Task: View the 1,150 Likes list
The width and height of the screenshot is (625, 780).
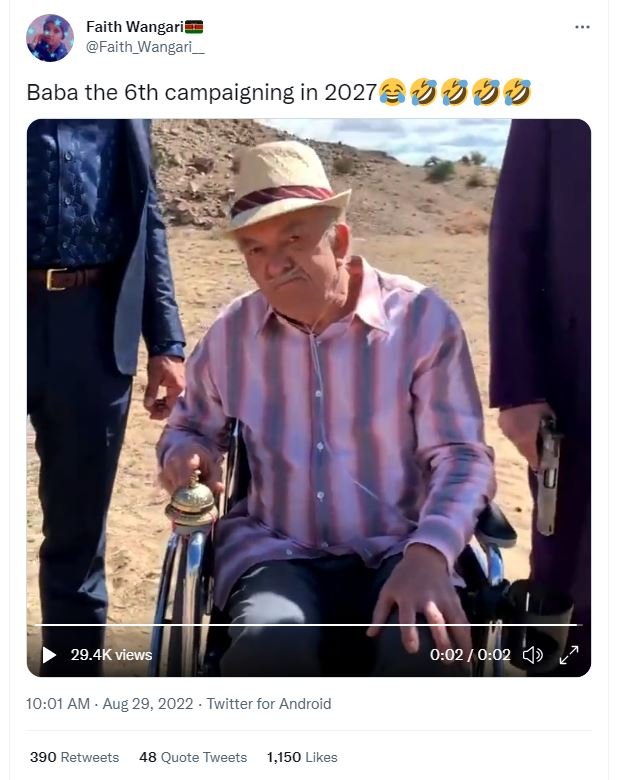Action: click(302, 757)
